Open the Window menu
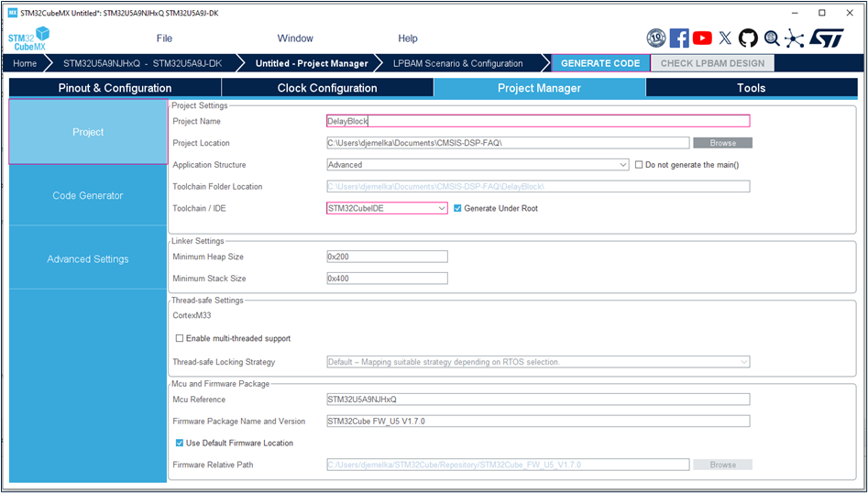868x493 pixels. [295, 38]
